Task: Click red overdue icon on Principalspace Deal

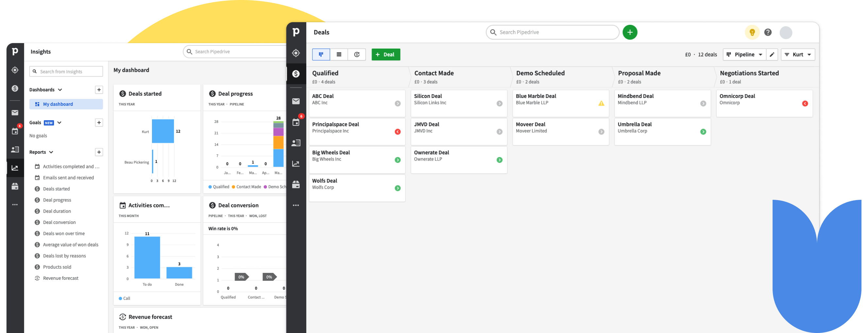Action: pyautogui.click(x=397, y=132)
